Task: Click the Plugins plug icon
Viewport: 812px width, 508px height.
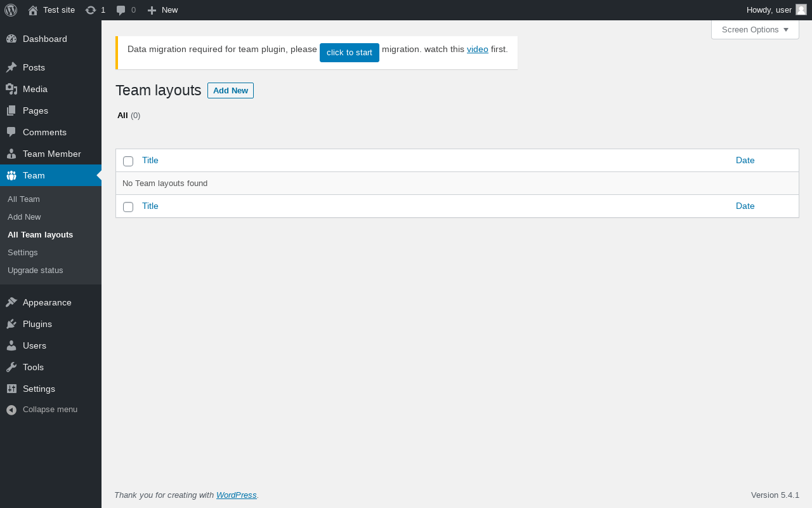Action: click(x=11, y=324)
